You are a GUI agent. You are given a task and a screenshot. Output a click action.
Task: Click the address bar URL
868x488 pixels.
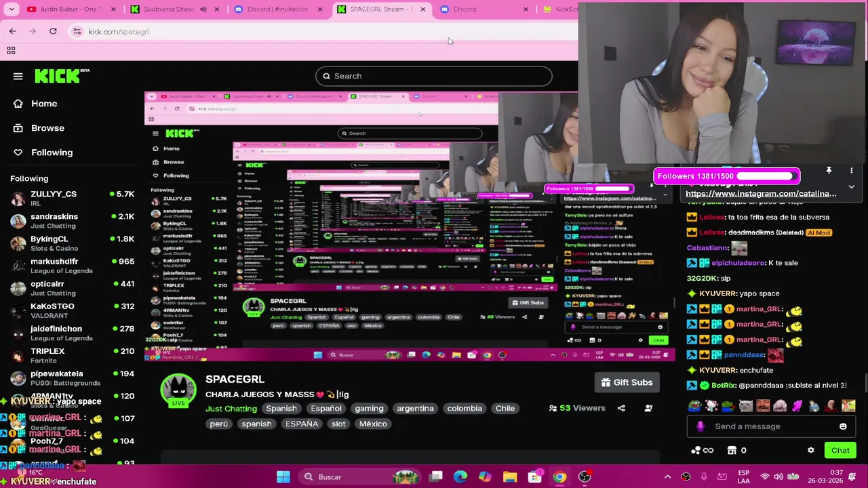click(x=118, y=32)
